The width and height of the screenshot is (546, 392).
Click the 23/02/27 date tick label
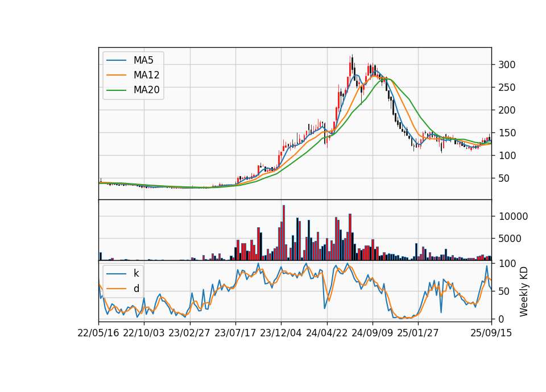[189, 333]
